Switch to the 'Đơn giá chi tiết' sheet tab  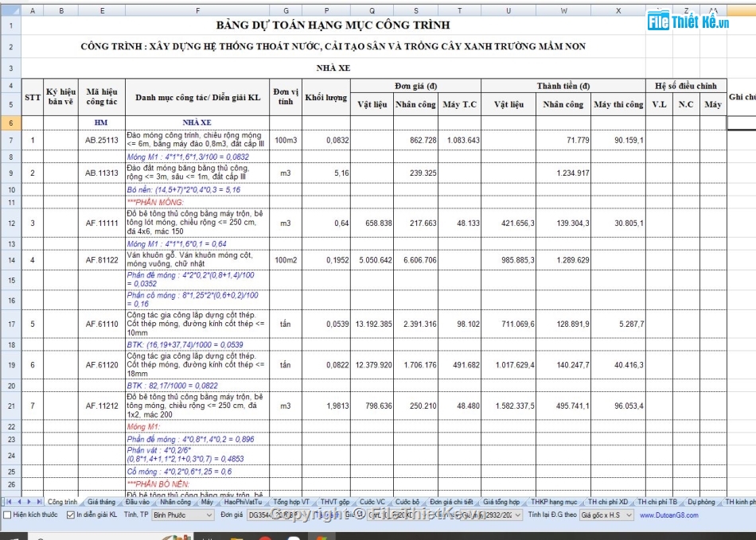pyautogui.click(x=452, y=502)
